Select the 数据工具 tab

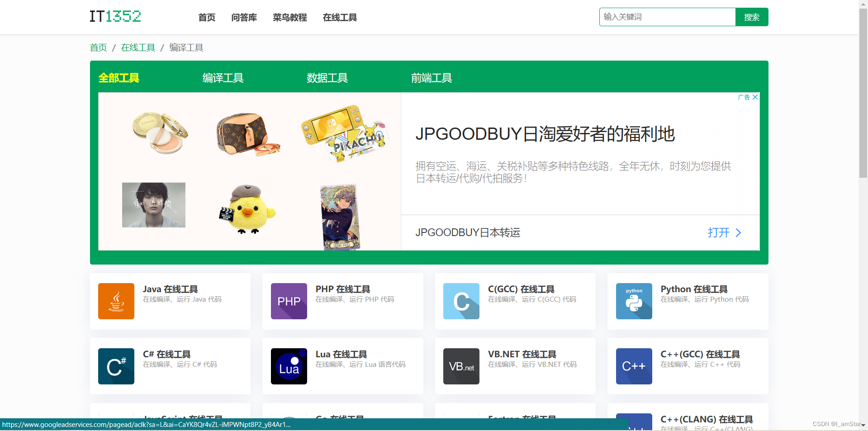pos(327,78)
